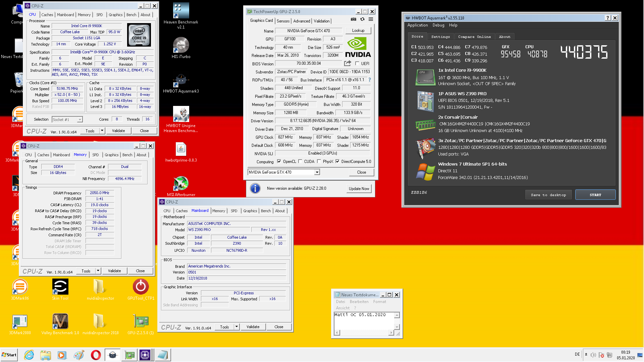Click the Intel Core i9 logo in CPU-Z

[x=139, y=35]
